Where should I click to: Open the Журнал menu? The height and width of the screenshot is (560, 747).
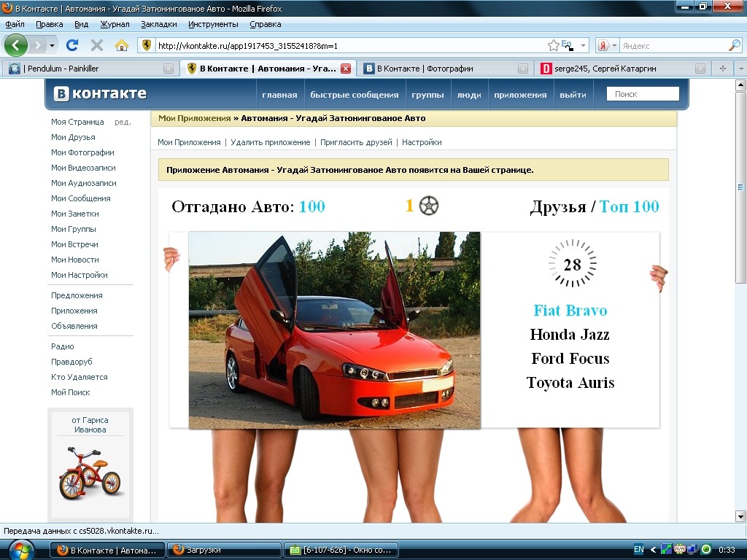(115, 24)
